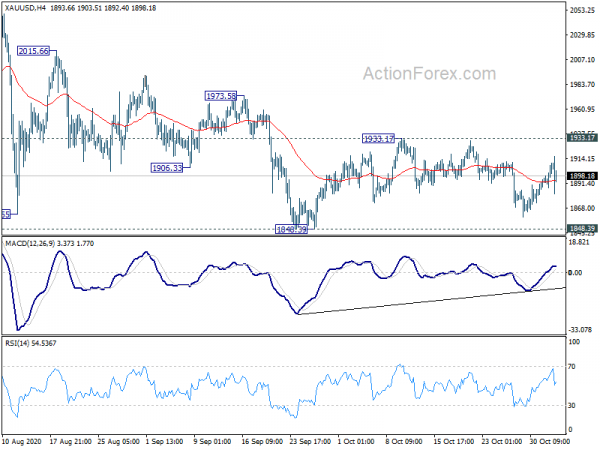The image size is (600, 450).
Task: Select the 1960.95 price axis value
Action: click(x=581, y=110)
